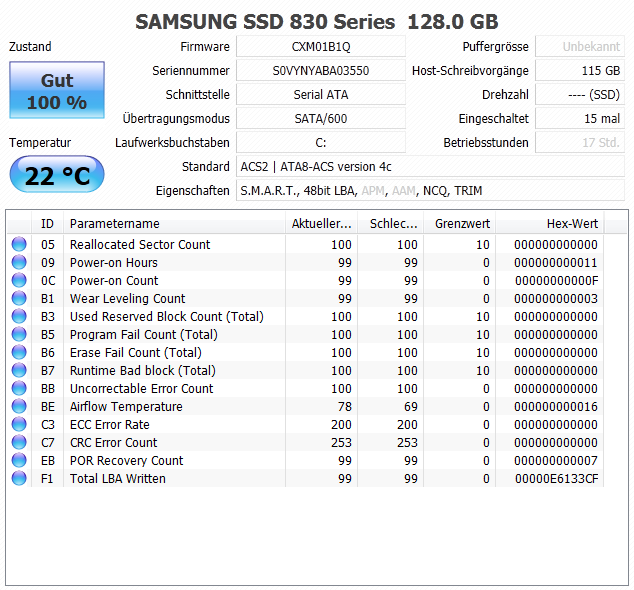The image size is (634, 590).
Task: Click the Übertragungsmodus field SATA/600
Action: click(321, 118)
